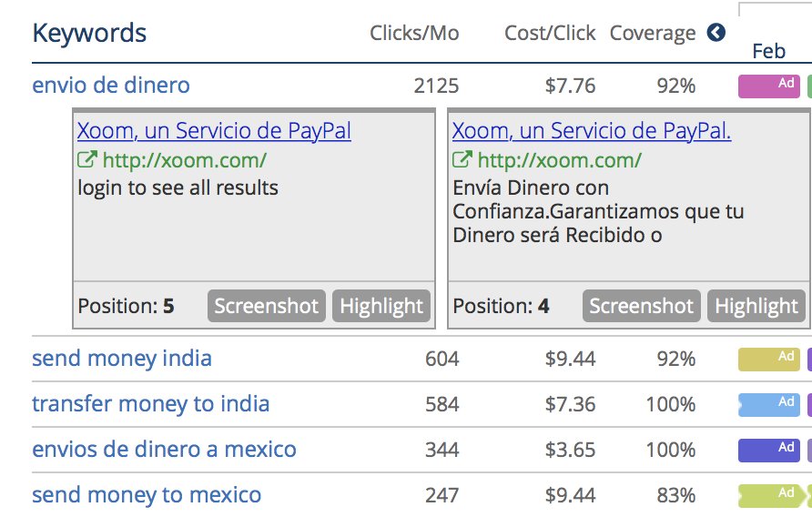Open the 'send money india' keyword link

tap(122, 359)
